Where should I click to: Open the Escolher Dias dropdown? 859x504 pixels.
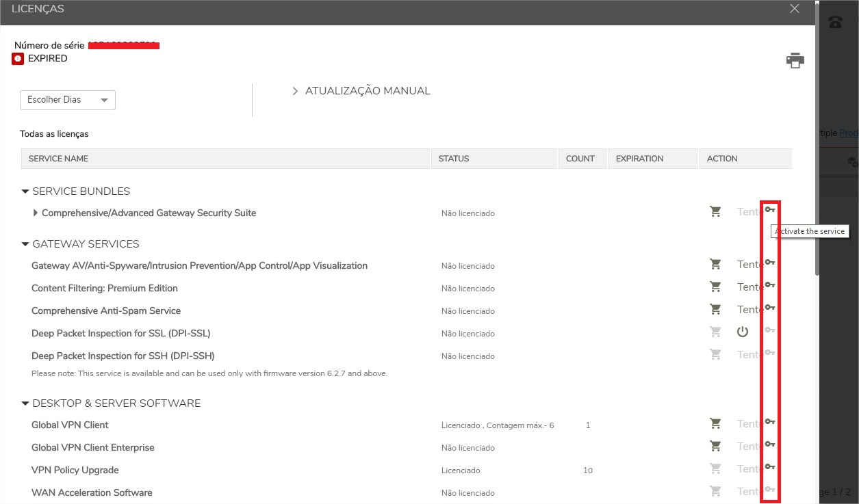(x=68, y=100)
